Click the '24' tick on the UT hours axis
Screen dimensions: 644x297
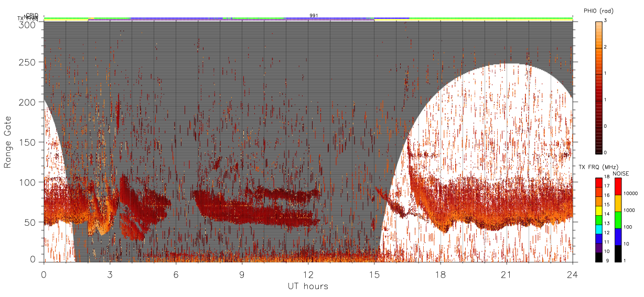[572, 274]
